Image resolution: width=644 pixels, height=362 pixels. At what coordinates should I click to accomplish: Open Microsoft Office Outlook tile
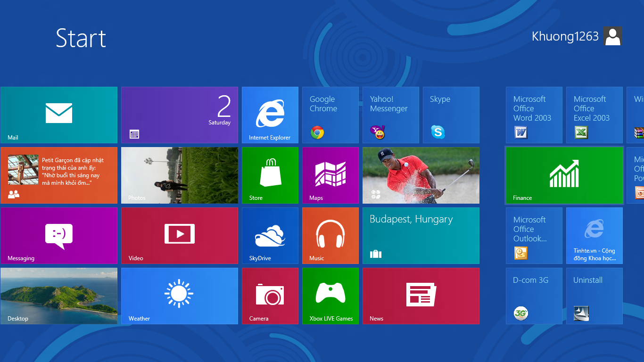click(x=534, y=236)
